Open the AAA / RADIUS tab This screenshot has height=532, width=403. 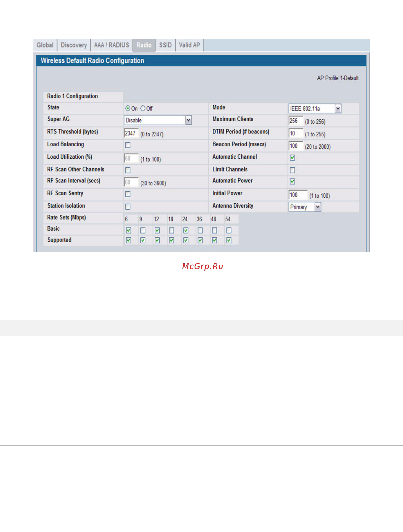(111, 45)
